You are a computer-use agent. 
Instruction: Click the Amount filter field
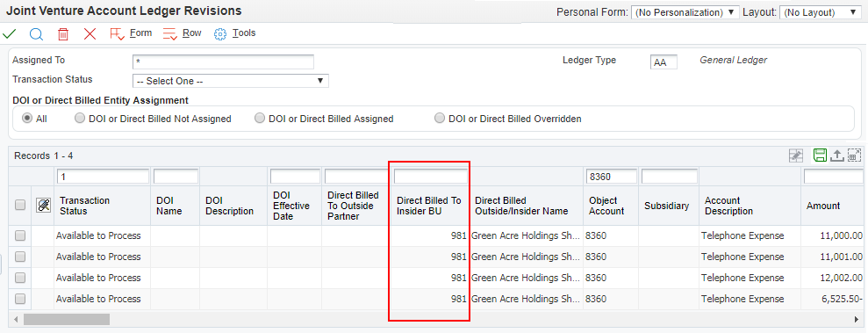click(x=833, y=177)
